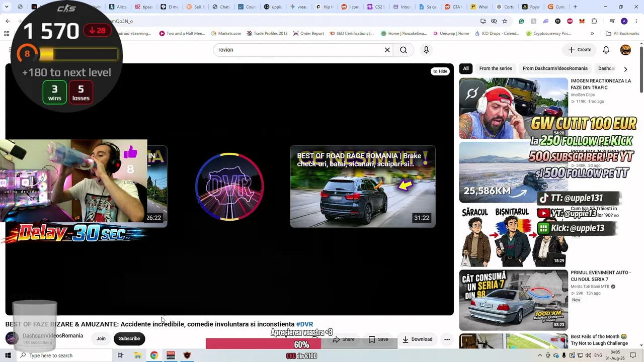Open the All Bookmarks folder
This screenshot has width=644, height=362.
click(x=622, y=34)
